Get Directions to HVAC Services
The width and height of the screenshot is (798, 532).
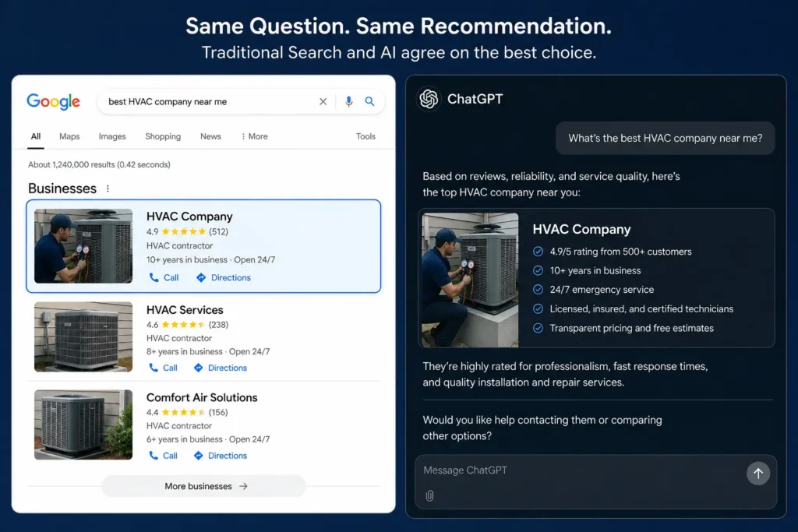click(x=221, y=368)
